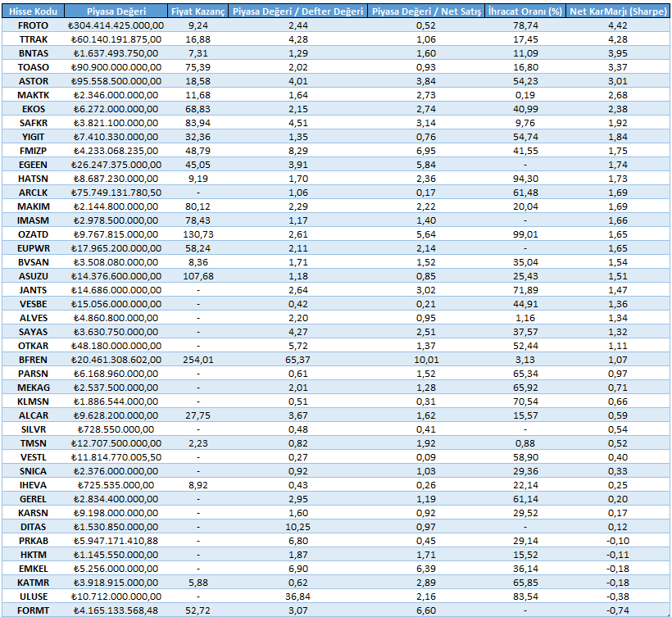Select the YIGIT ticker cell

[x=33, y=137]
